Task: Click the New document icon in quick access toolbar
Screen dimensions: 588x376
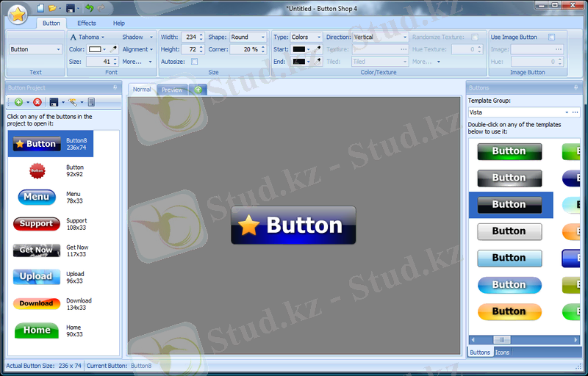Action: coord(40,7)
